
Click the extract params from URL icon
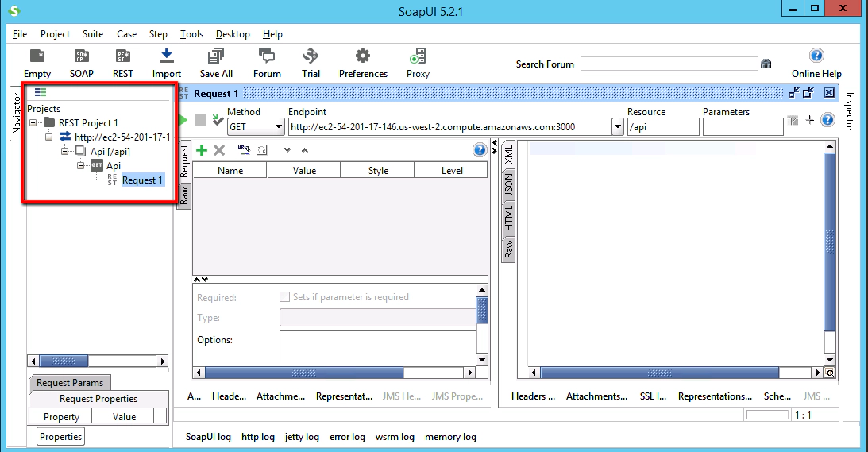tap(244, 149)
